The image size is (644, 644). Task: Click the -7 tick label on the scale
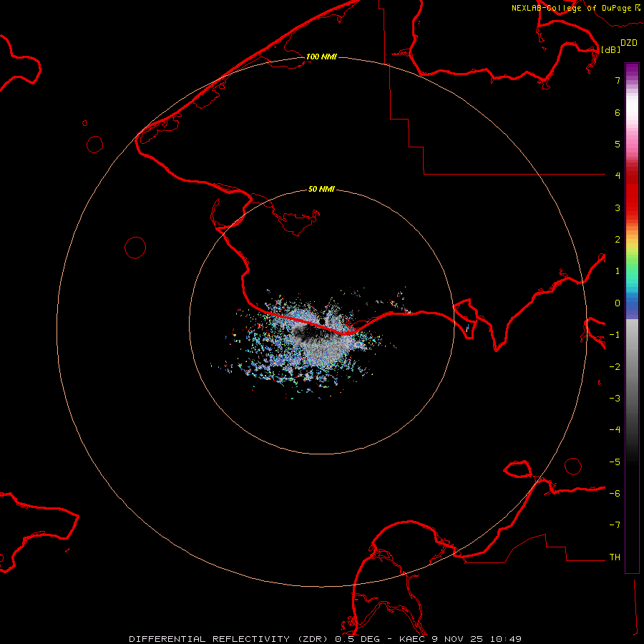click(615, 525)
